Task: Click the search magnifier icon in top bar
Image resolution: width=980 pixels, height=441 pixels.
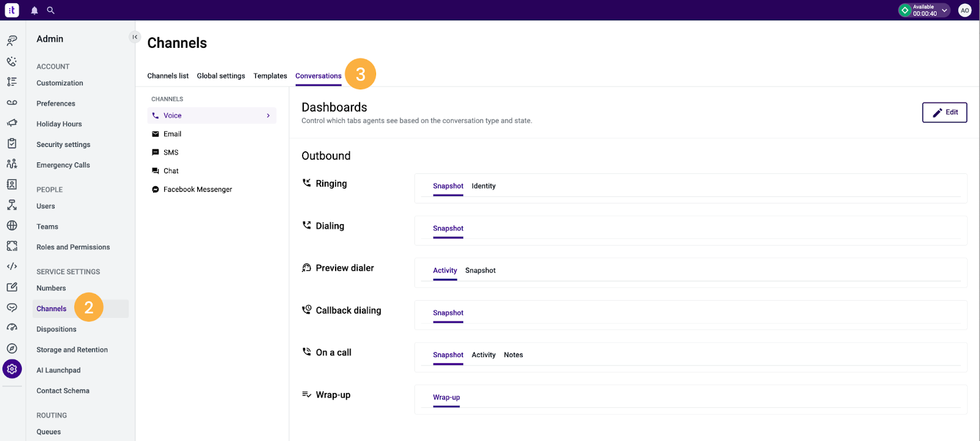Action: (51, 10)
